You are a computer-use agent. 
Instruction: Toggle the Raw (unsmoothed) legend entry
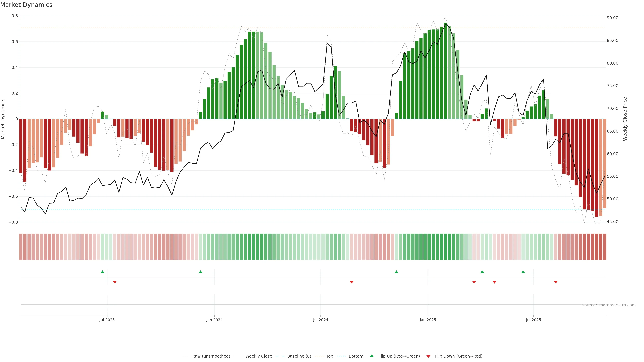tap(211, 356)
